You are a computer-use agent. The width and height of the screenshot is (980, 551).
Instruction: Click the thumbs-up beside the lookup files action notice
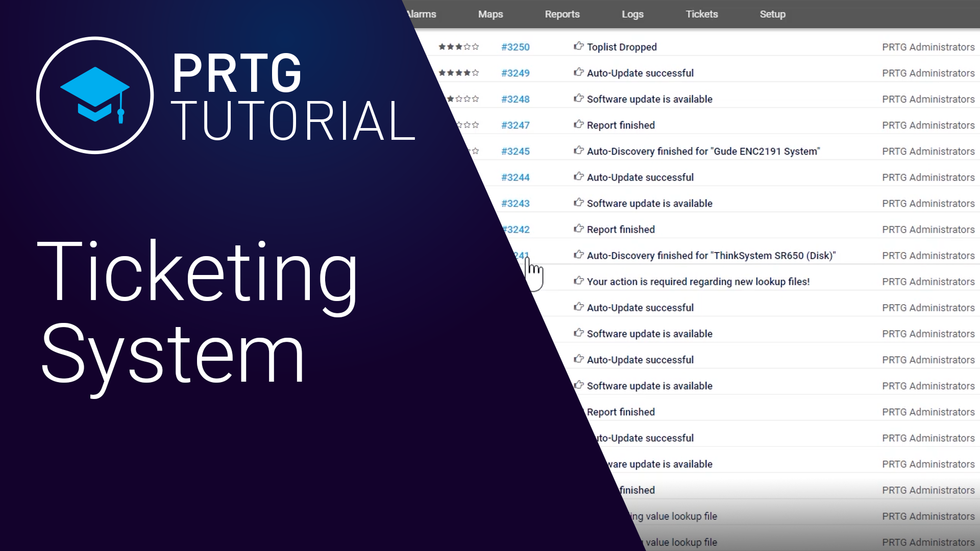[579, 281]
